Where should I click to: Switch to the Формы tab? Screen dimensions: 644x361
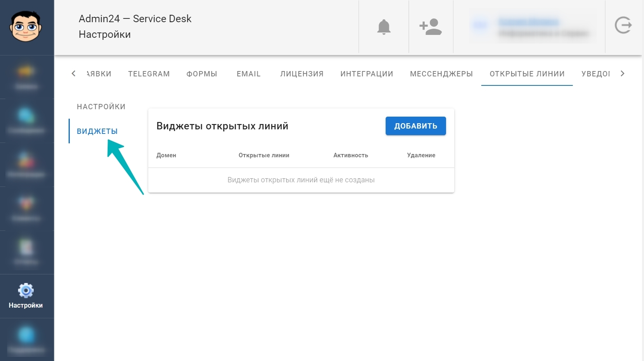pos(202,74)
